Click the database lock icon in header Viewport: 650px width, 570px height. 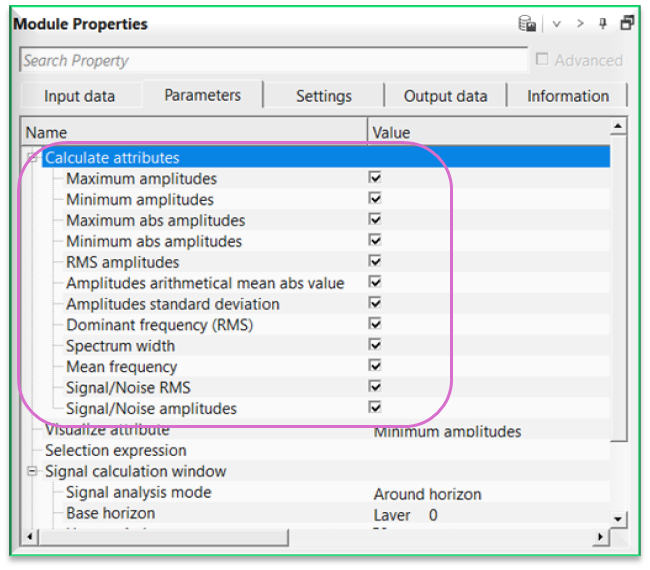pos(527,23)
